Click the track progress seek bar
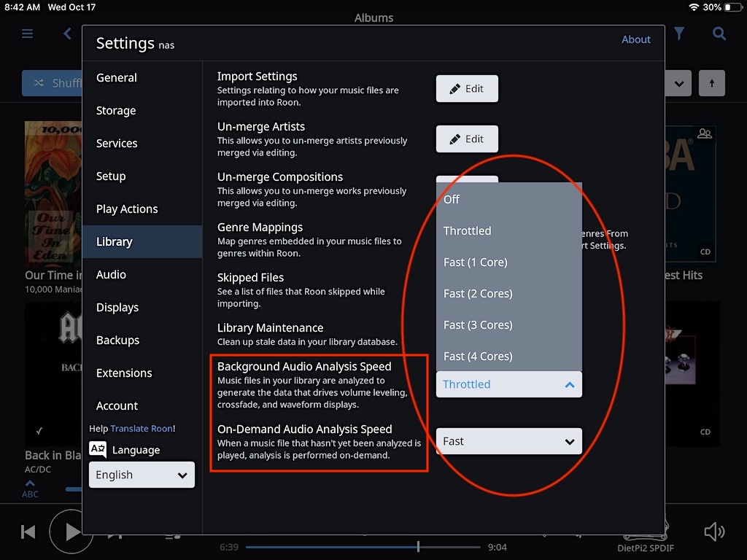The width and height of the screenshot is (747, 560). tap(363, 547)
